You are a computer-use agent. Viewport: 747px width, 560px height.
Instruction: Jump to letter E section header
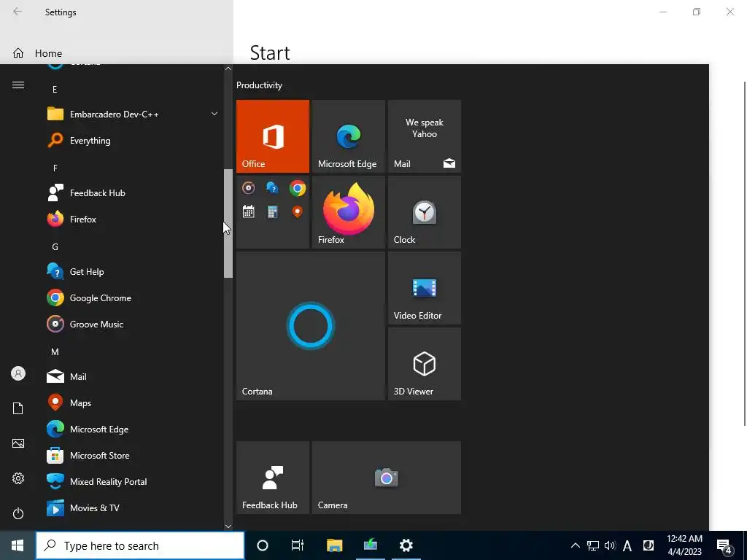(x=55, y=89)
